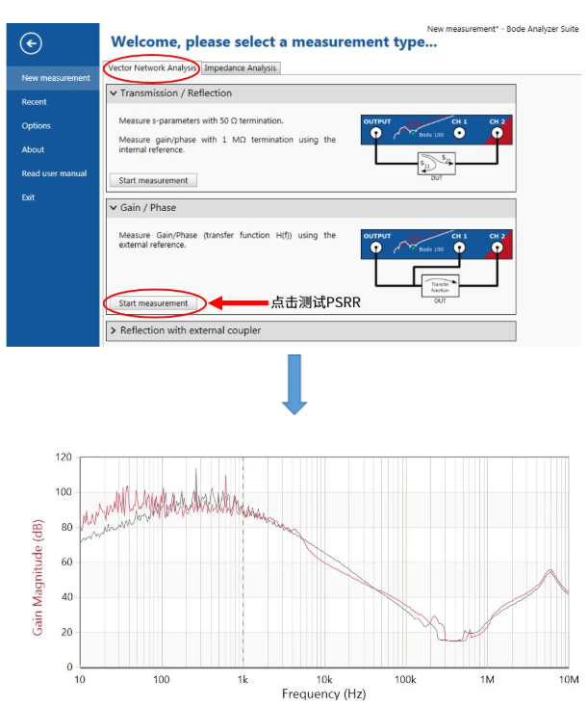Click the S21 DUT box in Transmission diagram
The image size is (588, 706).
[x=438, y=166]
